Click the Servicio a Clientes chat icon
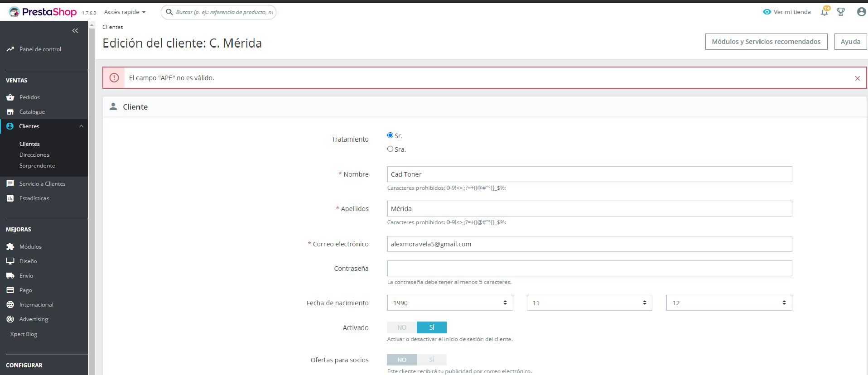The height and width of the screenshot is (375, 868). click(10, 183)
